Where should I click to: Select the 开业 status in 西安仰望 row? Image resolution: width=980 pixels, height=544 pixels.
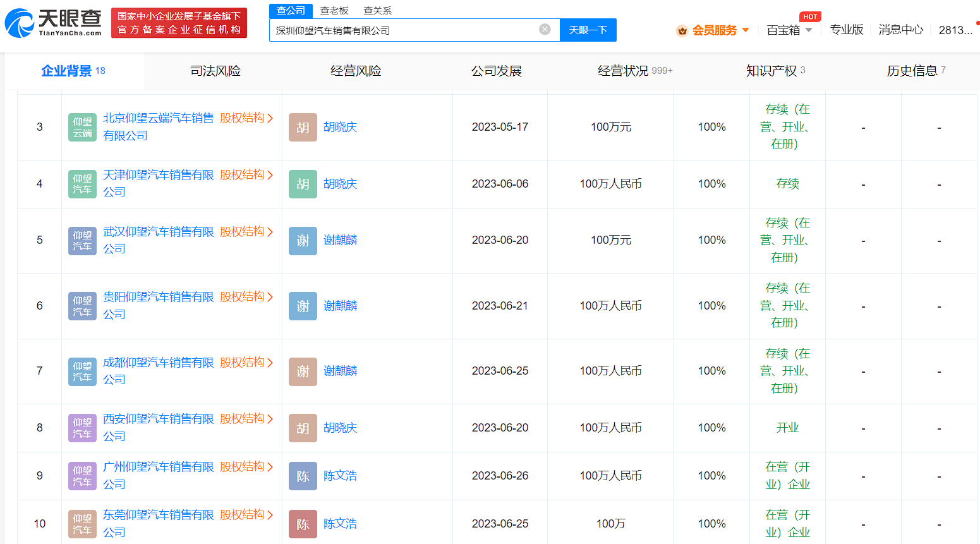(787, 428)
